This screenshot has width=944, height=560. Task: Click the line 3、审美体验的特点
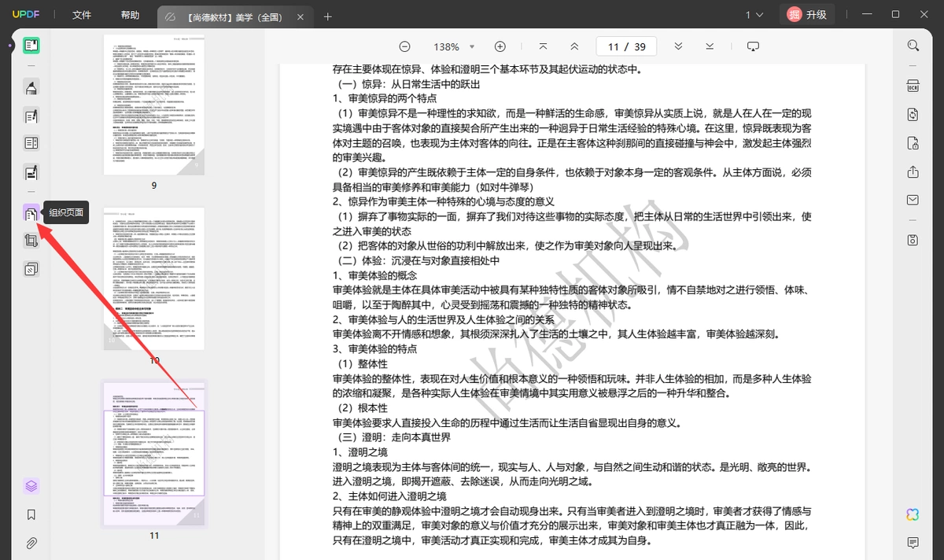pos(374,348)
